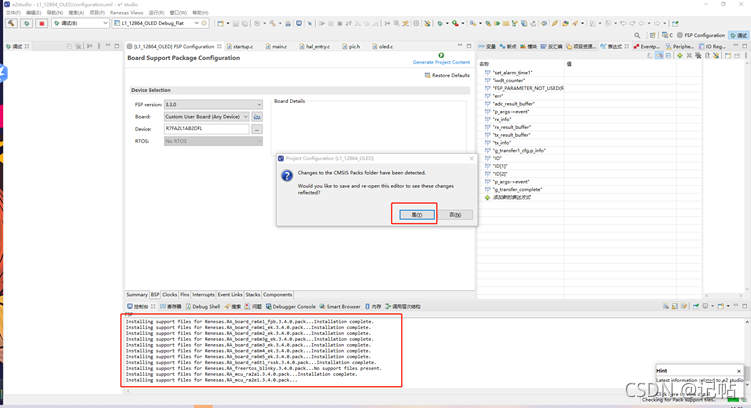The height and width of the screenshot is (408, 751).
Task: Select expression "iwdt_counter"
Action: pyautogui.click(x=509, y=80)
